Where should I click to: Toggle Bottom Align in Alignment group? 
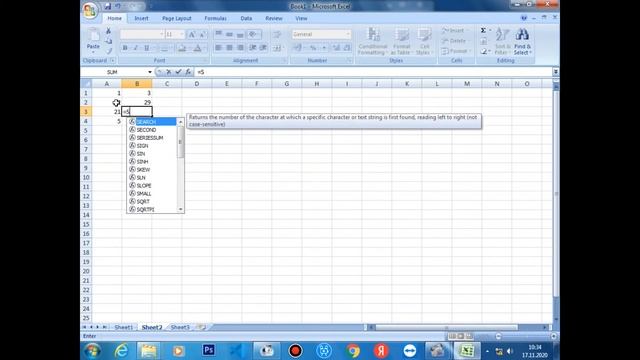click(x=240, y=34)
